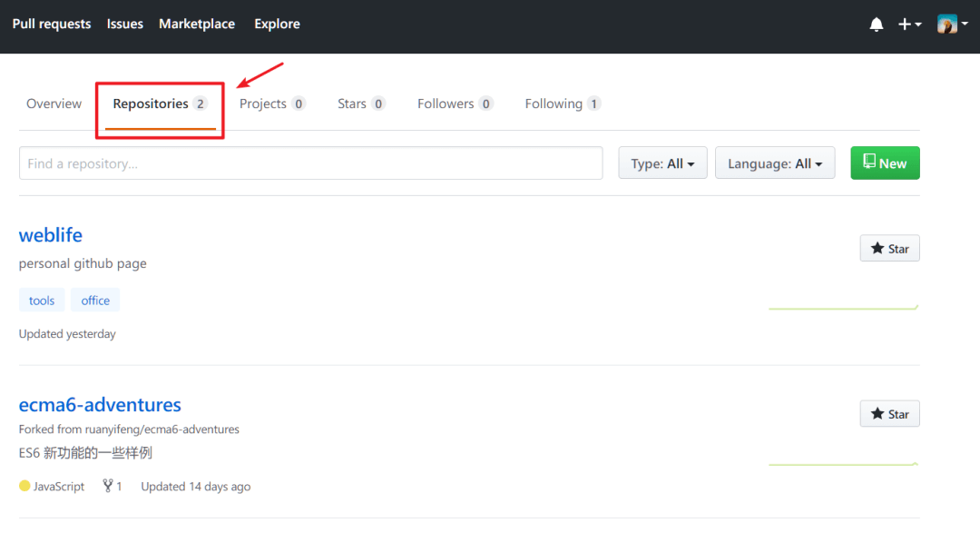View ecma6-adventures activity graph

tap(843, 464)
